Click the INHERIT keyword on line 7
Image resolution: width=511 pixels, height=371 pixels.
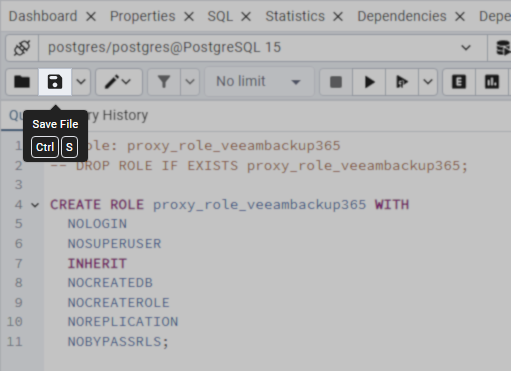97,264
